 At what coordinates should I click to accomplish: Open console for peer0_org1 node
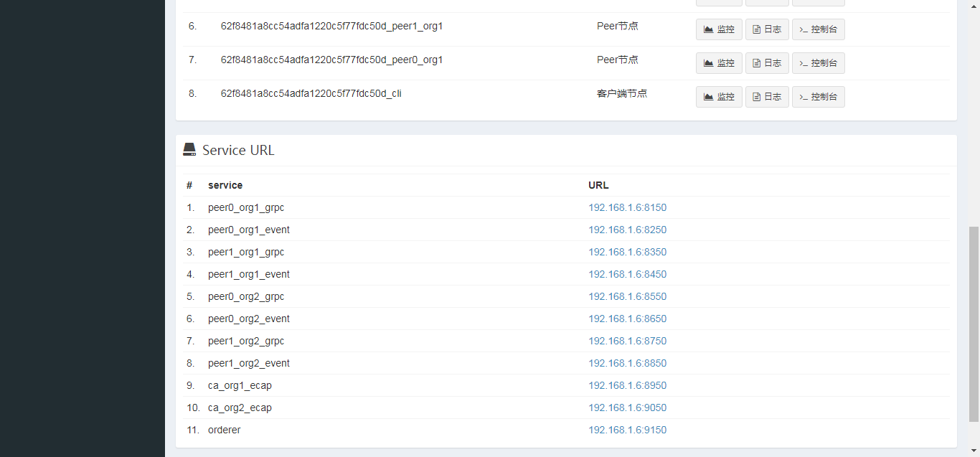point(818,63)
